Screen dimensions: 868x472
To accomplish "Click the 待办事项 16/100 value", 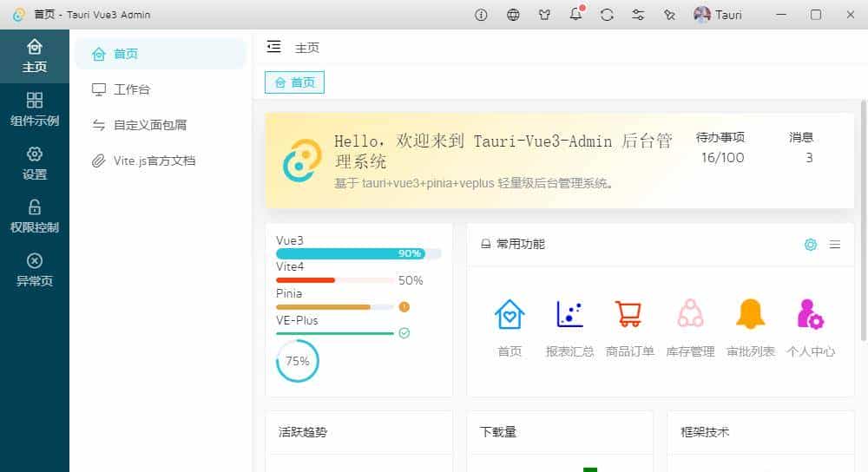I will [x=722, y=158].
